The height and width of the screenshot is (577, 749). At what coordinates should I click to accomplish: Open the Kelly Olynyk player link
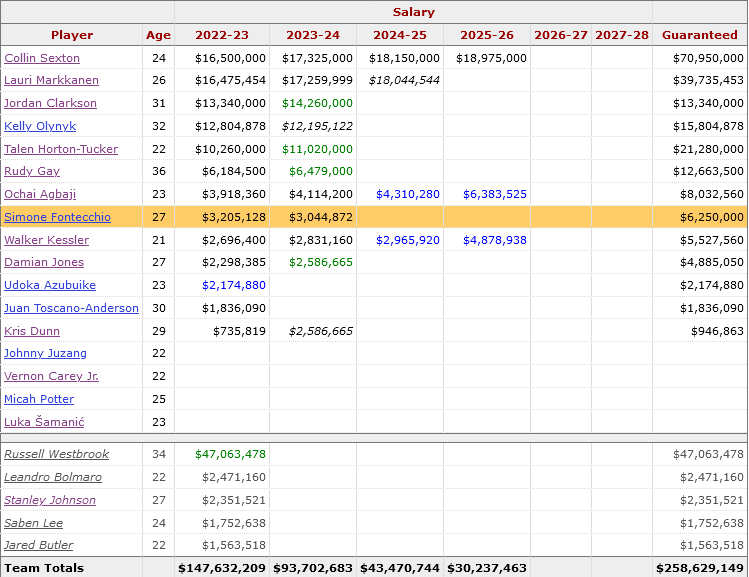(x=40, y=126)
